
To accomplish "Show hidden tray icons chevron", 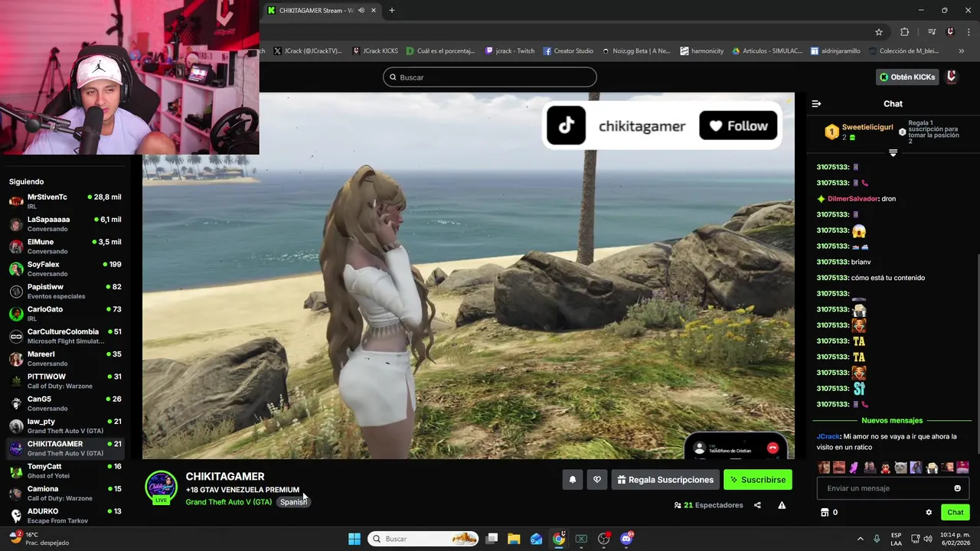I will coord(860,539).
